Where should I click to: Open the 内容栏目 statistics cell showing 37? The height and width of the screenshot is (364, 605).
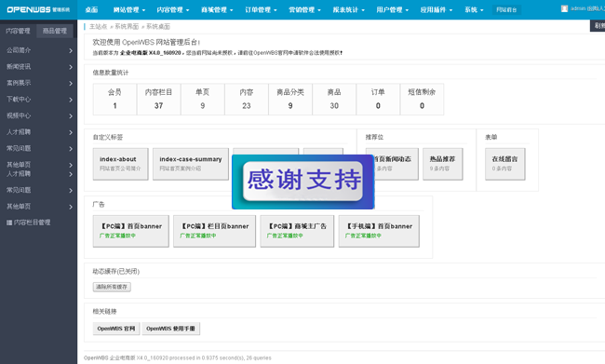[158, 100]
